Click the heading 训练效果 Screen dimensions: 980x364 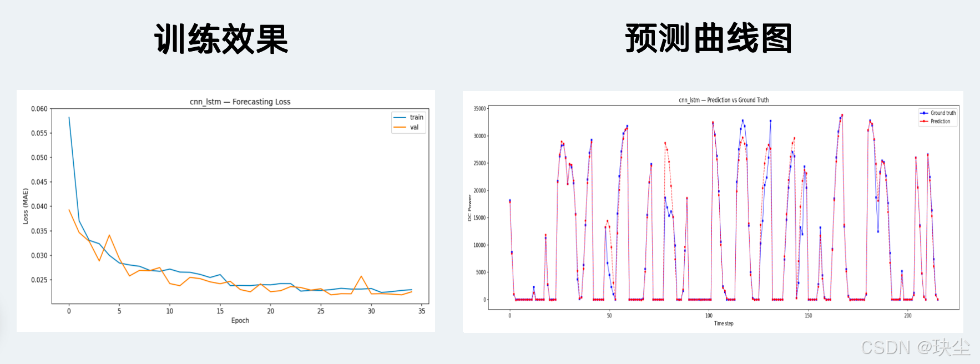click(x=221, y=39)
